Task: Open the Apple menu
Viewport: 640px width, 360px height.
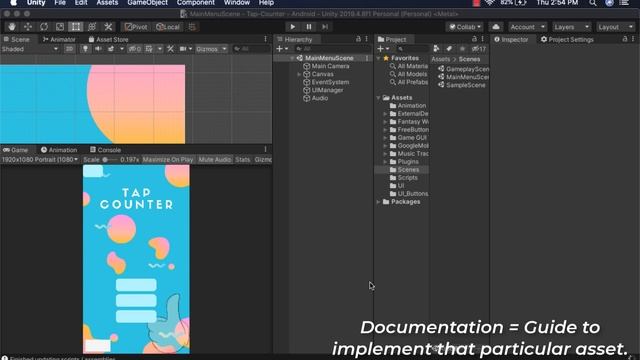Action: coord(13,3)
